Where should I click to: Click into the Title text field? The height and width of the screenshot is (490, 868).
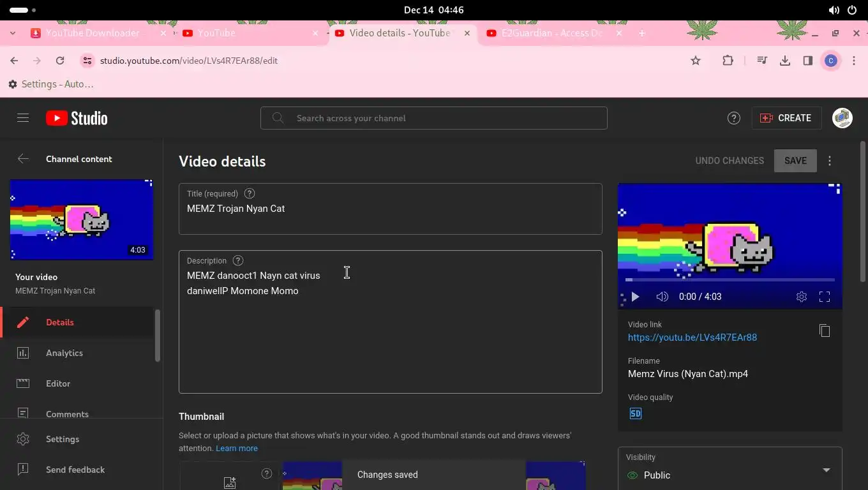(x=391, y=209)
